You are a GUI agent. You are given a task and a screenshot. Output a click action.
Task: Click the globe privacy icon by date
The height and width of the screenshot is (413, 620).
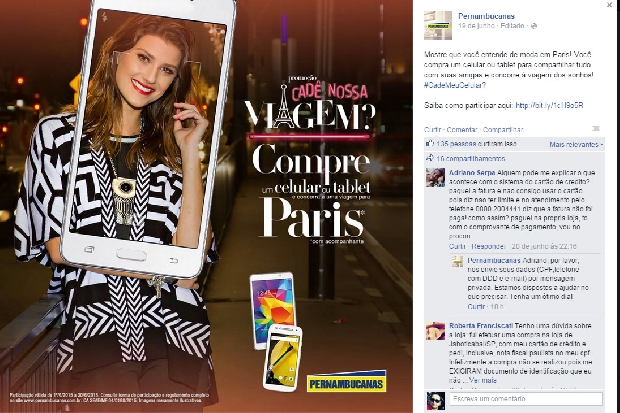tap(534, 26)
